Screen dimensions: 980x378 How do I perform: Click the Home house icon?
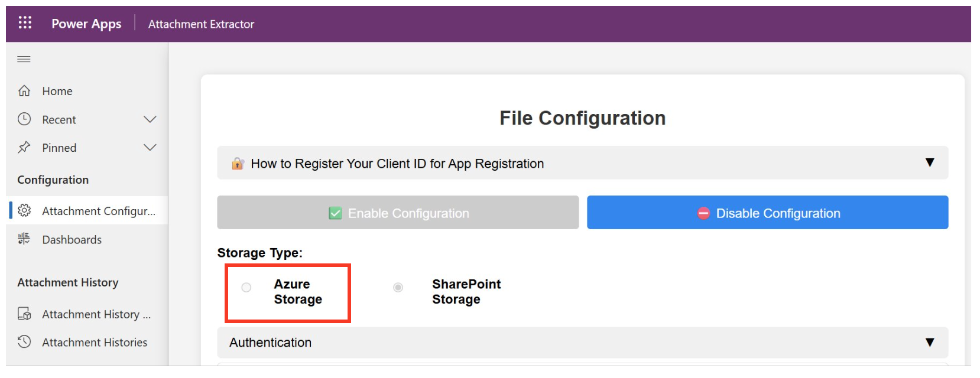[x=24, y=91]
